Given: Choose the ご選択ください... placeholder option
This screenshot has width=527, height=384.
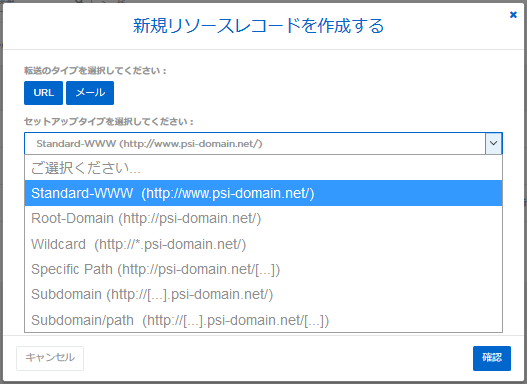Looking at the screenshot, I should tap(263, 168).
